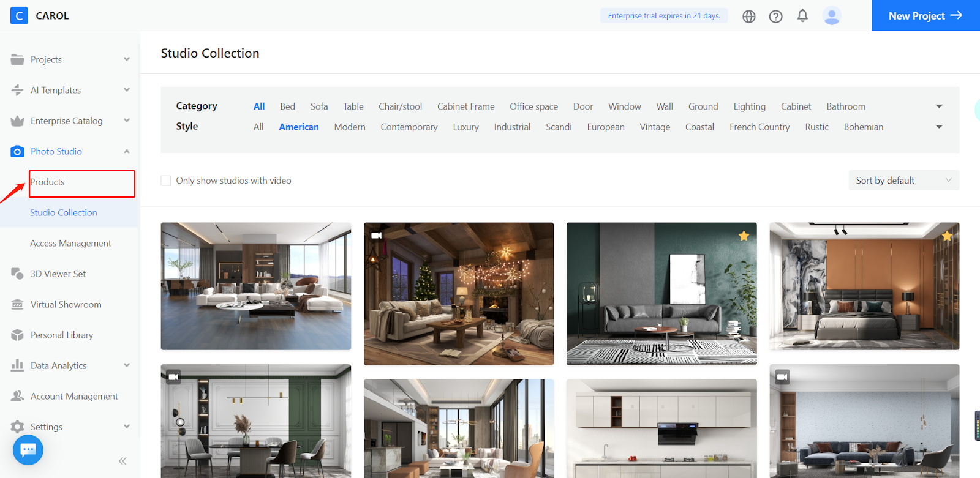Viewport: 980px width, 478px height.
Task: Open Products under Photo Studio
Action: click(47, 182)
